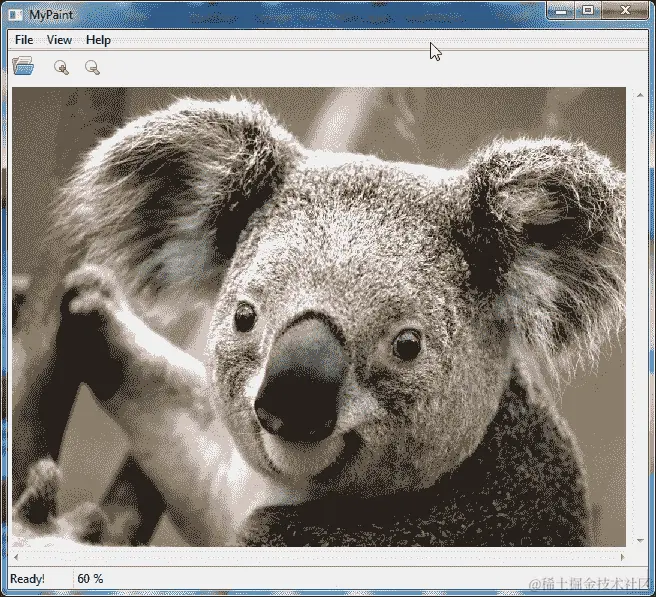Click the "Ready!" status bar text

point(27,579)
